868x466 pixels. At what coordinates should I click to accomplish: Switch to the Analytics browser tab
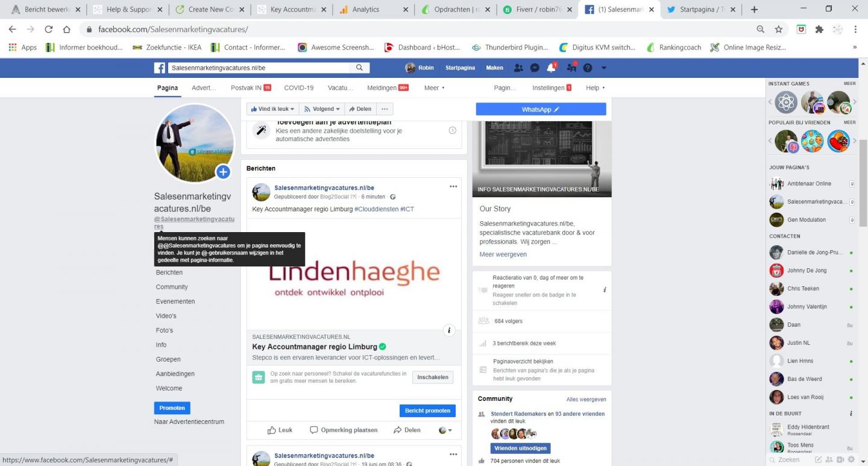click(372, 10)
